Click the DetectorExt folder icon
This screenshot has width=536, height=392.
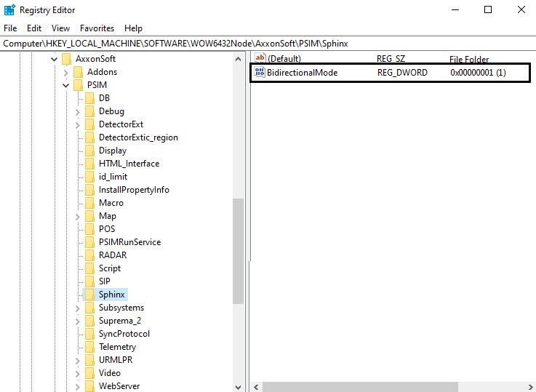90,124
